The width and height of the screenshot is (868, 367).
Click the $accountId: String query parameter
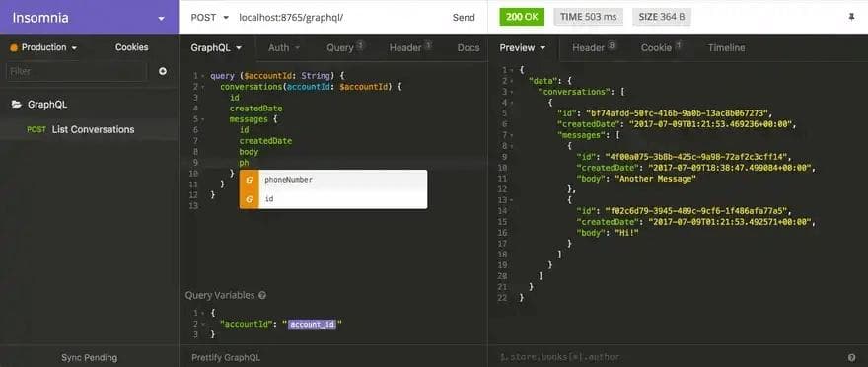pyautogui.click(x=288, y=75)
